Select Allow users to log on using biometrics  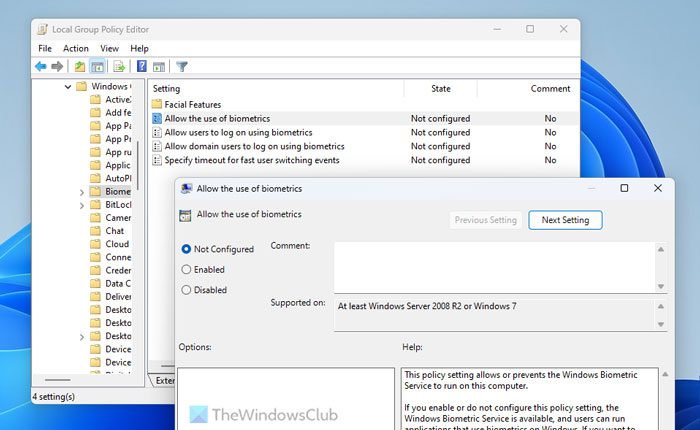pyautogui.click(x=238, y=132)
